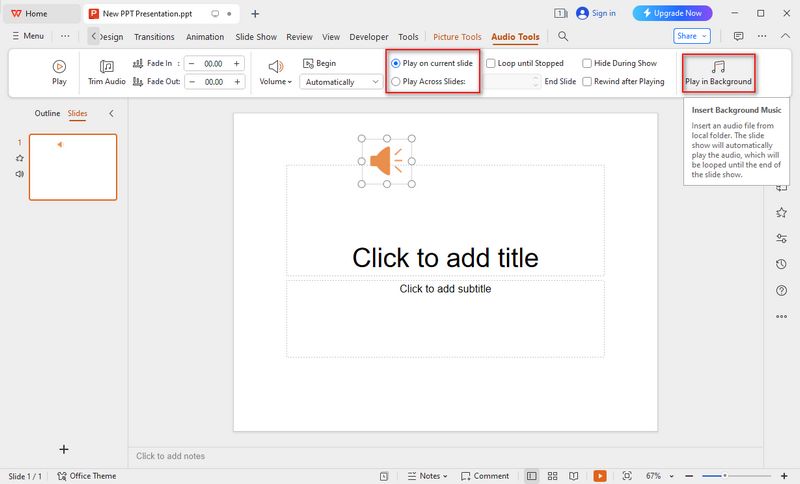Select Play Across Slides option

pos(429,81)
